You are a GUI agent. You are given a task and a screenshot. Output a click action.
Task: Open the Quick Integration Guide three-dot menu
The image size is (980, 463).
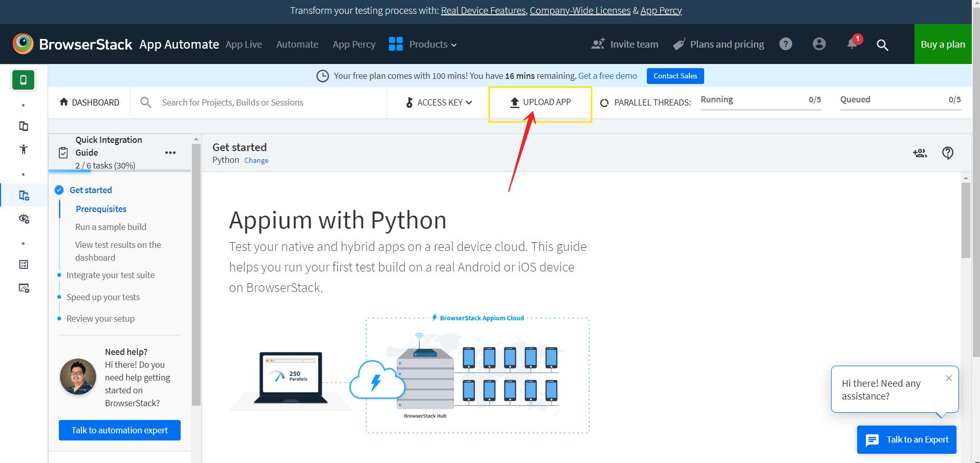tap(170, 153)
